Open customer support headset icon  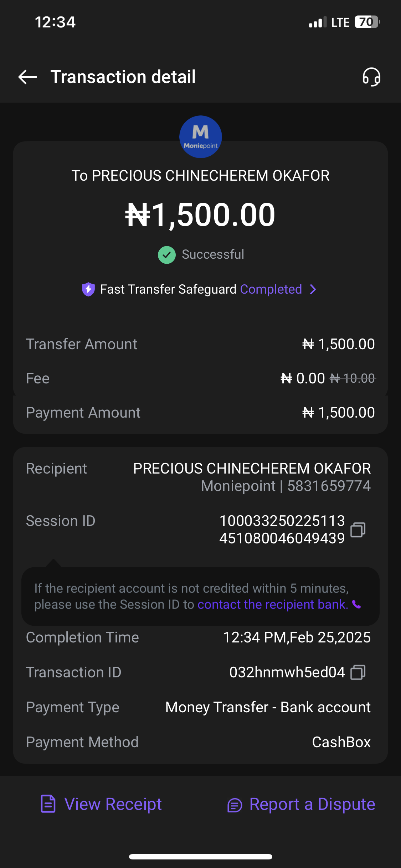point(371,77)
